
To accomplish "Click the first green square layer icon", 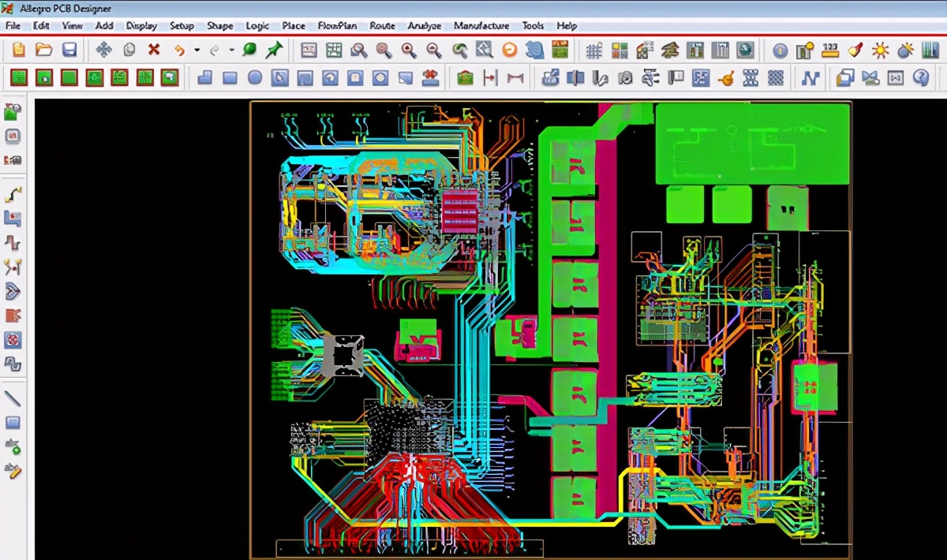I will [19, 77].
